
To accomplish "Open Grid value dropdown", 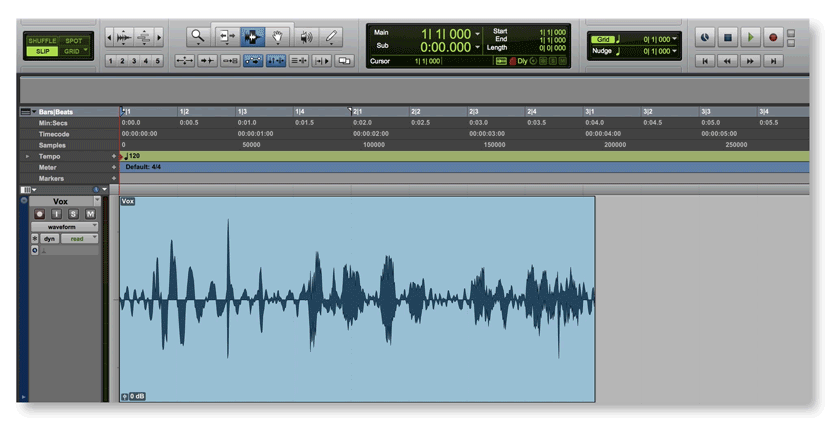I will tap(674, 39).
